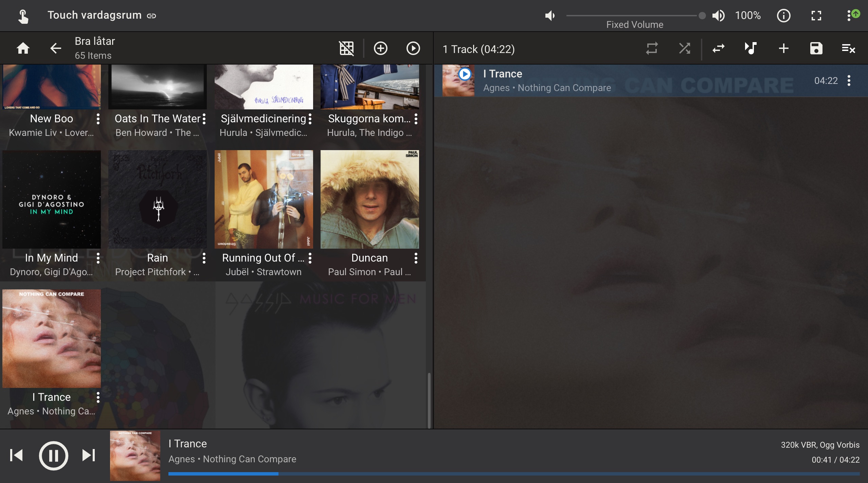This screenshot has height=483, width=868.
Task: Open options for Skuggorna kom...
Action: point(416,119)
